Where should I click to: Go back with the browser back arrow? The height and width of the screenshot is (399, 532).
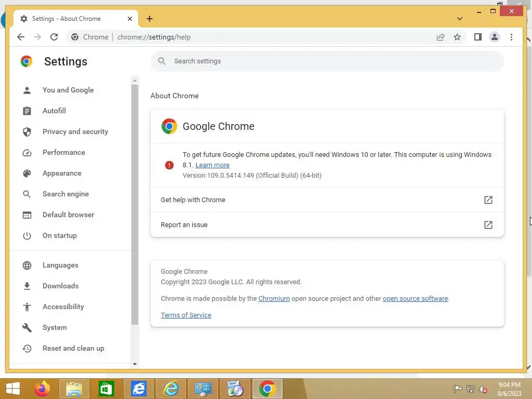[x=21, y=37]
